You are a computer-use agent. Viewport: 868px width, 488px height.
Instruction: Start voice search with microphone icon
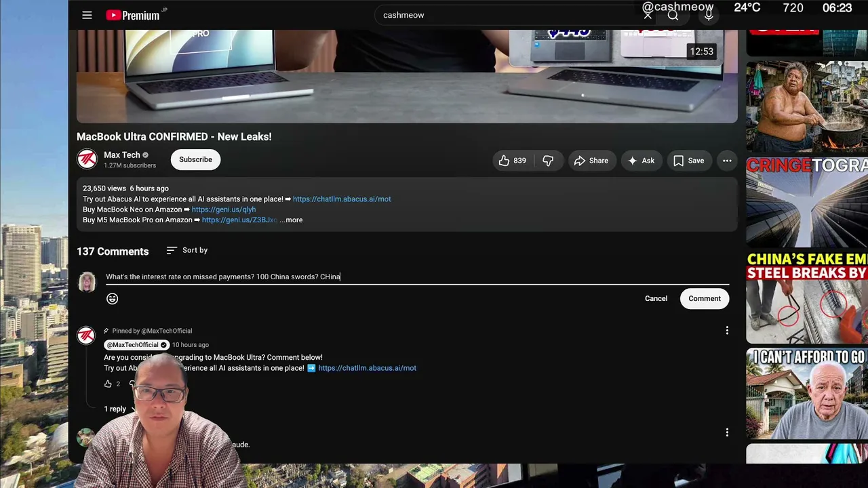[709, 15]
